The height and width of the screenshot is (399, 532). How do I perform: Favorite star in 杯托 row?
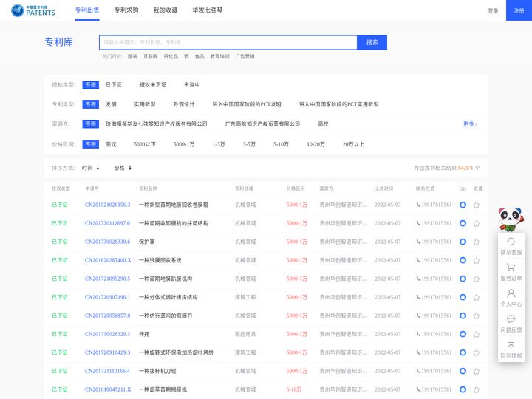point(477,334)
